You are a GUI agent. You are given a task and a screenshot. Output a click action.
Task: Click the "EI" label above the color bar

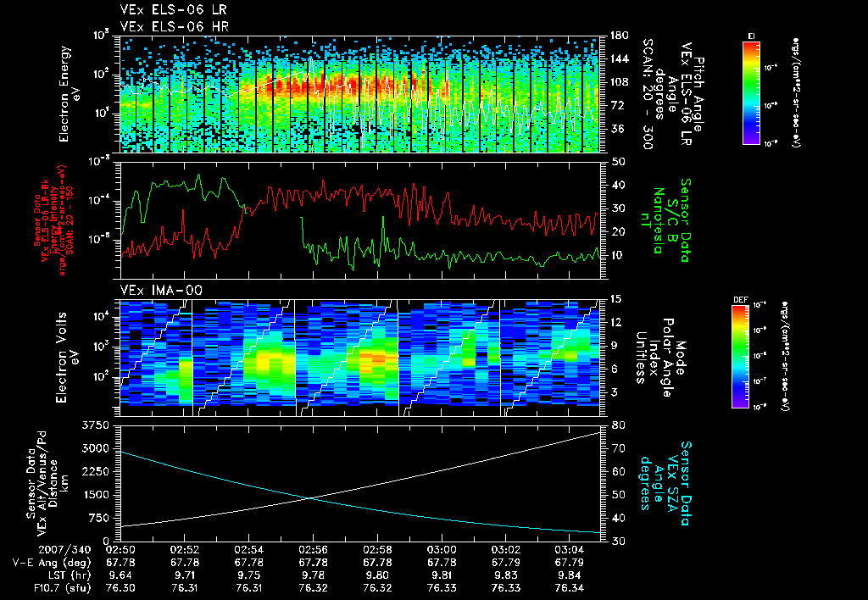coord(752,36)
